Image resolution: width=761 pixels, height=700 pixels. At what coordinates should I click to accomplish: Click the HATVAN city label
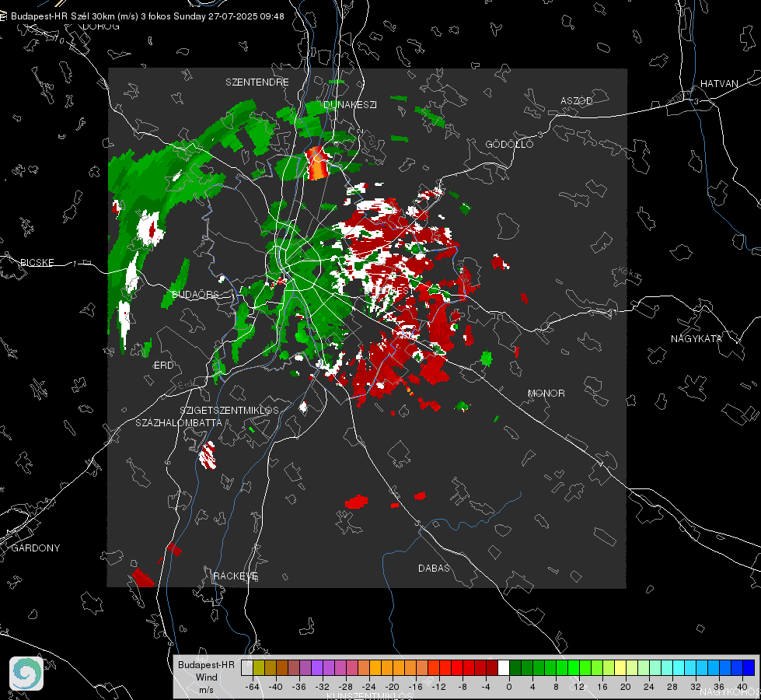719,83
